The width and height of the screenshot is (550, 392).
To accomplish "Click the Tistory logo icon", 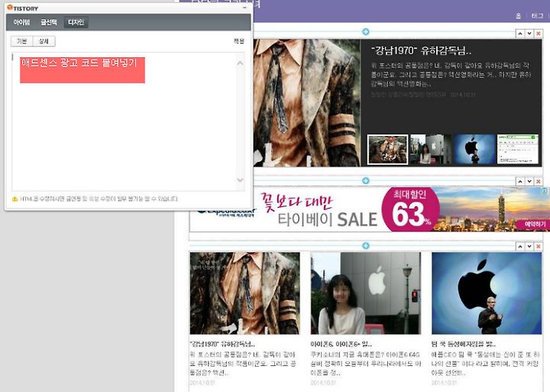I will pos(10,8).
